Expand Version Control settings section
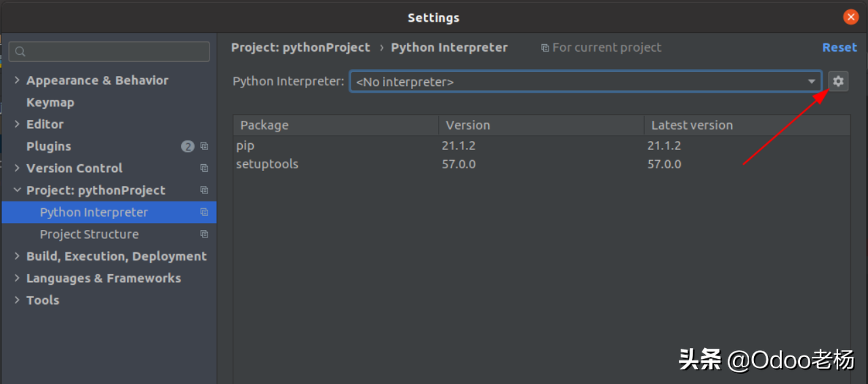This screenshot has width=868, height=384. click(17, 168)
